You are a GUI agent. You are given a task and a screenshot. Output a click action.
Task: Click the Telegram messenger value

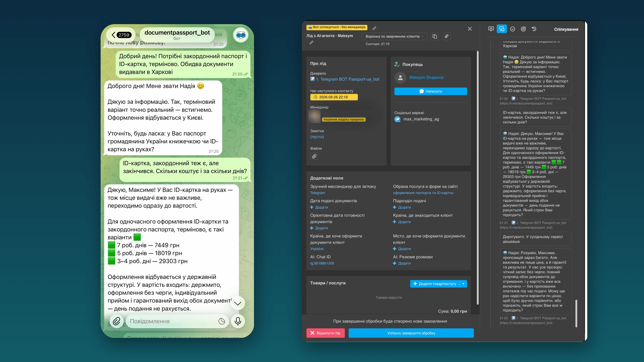pos(318,193)
